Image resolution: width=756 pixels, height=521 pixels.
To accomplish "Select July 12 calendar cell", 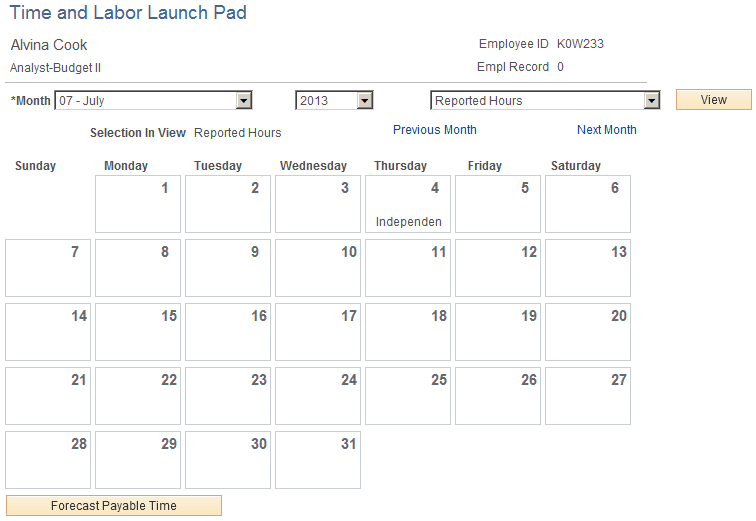I will (x=498, y=268).
